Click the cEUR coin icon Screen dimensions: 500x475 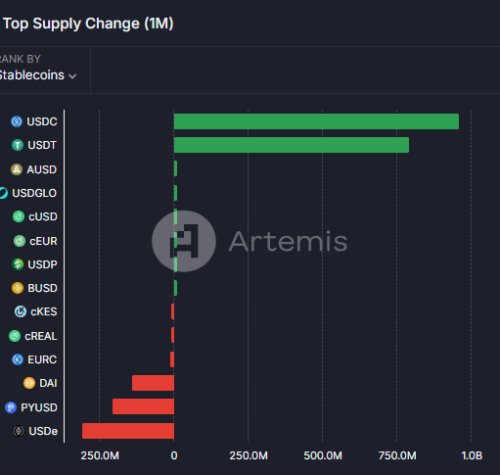(x=19, y=241)
